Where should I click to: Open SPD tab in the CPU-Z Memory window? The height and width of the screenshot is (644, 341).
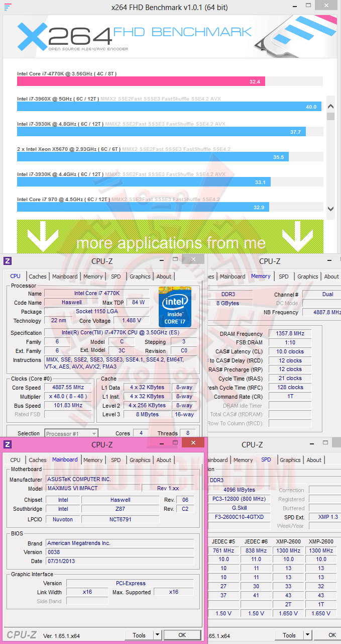284,277
